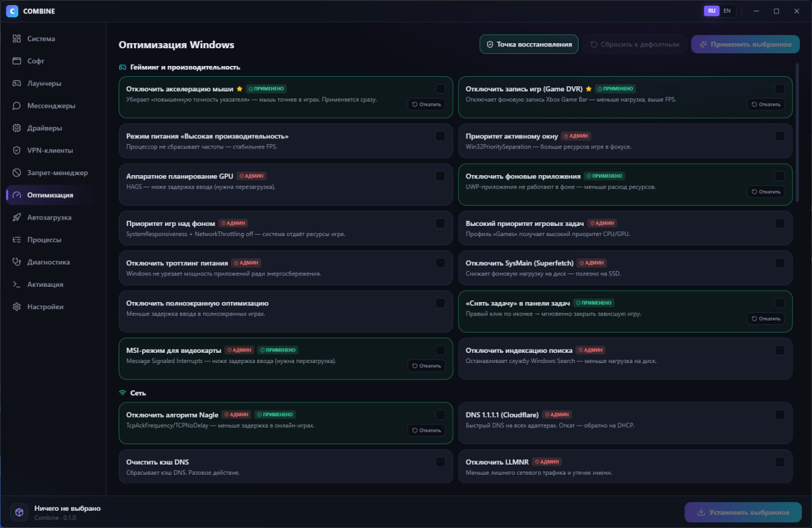Open Лаунчеры gamepad icon in sidebar
The height and width of the screenshot is (528, 812).
click(16, 83)
